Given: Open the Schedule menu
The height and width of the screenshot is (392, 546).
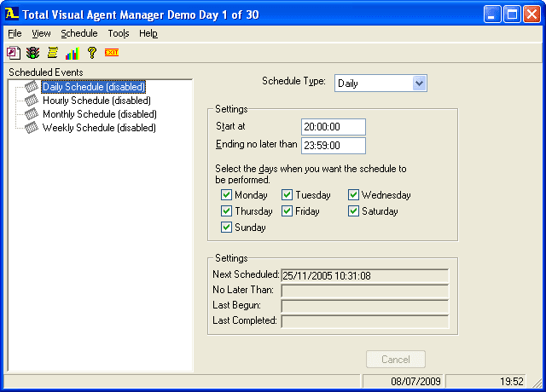Looking at the screenshot, I should [79, 33].
